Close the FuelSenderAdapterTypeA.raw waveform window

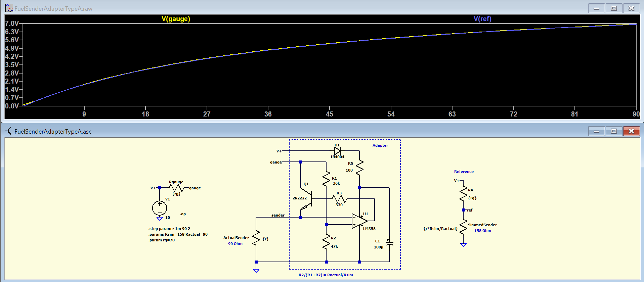(x=632, y=8)
